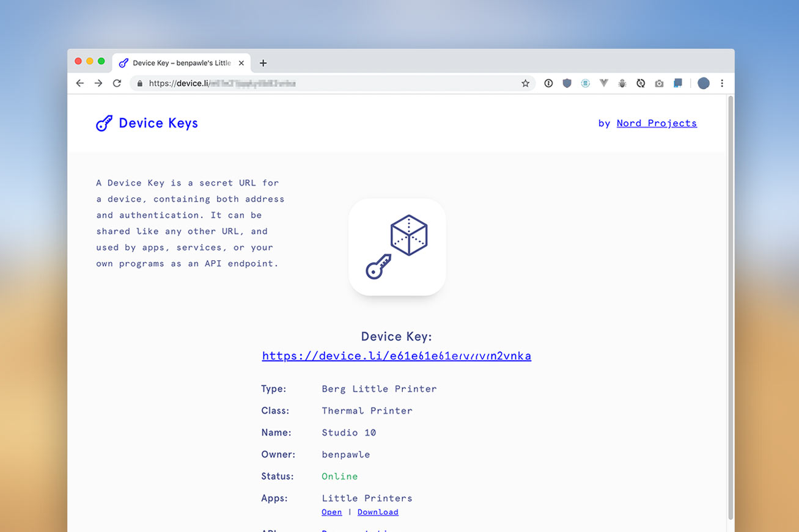799x532 pixels.
Task: Click the bug extension icon
Action: tap(622, 83)
